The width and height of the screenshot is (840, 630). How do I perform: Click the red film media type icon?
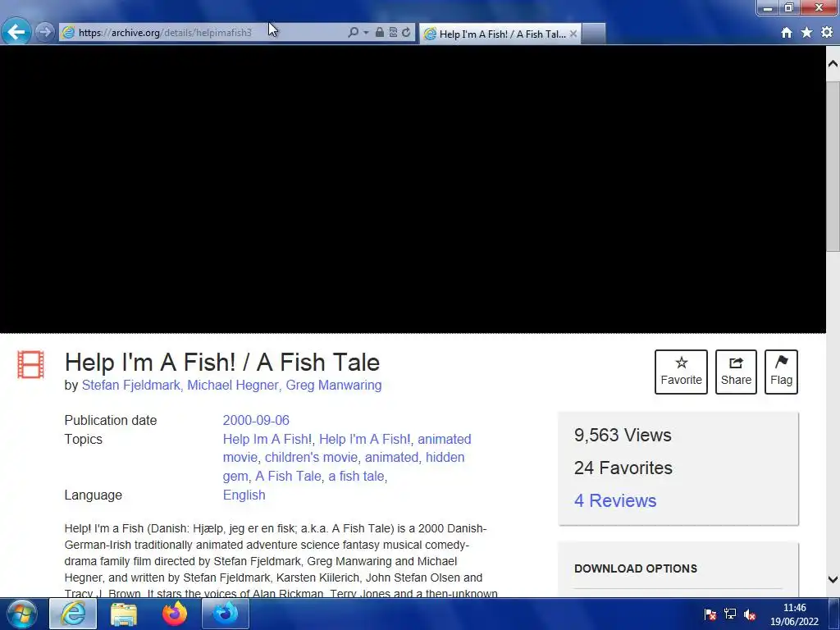pos(30,364)
